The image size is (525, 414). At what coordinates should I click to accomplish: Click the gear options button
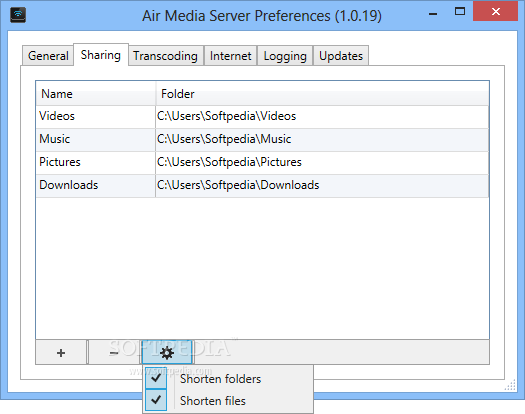[x=167, y=352]
